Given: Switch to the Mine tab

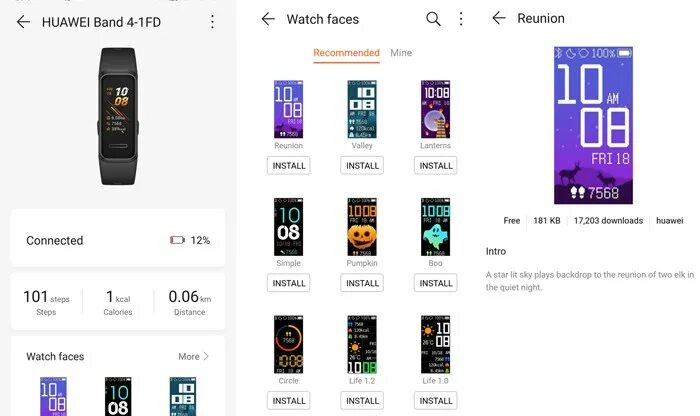Looking at the screenshot, I should click(401, 53).
